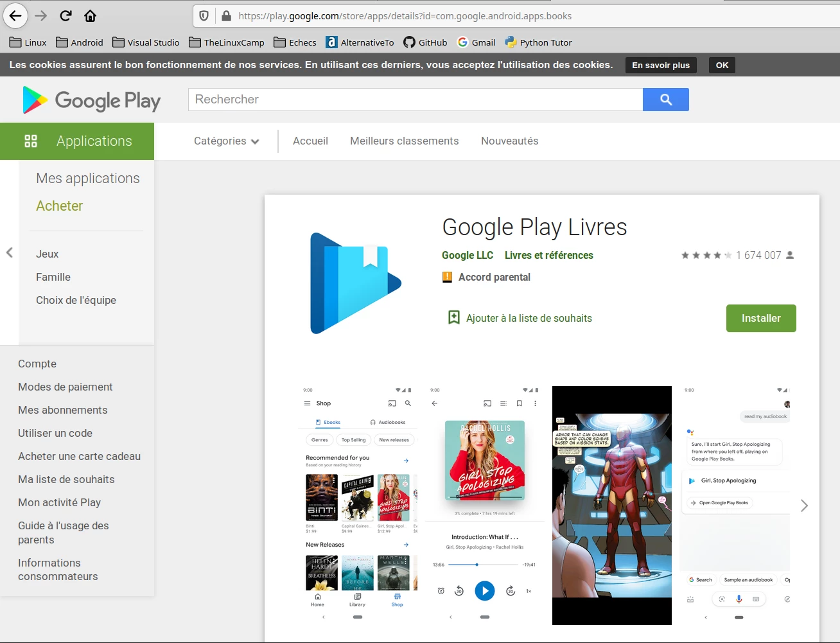This screenshot has width=840, height=643.
Task: Click the padlock site security icon
Action: tap(226, 16)
